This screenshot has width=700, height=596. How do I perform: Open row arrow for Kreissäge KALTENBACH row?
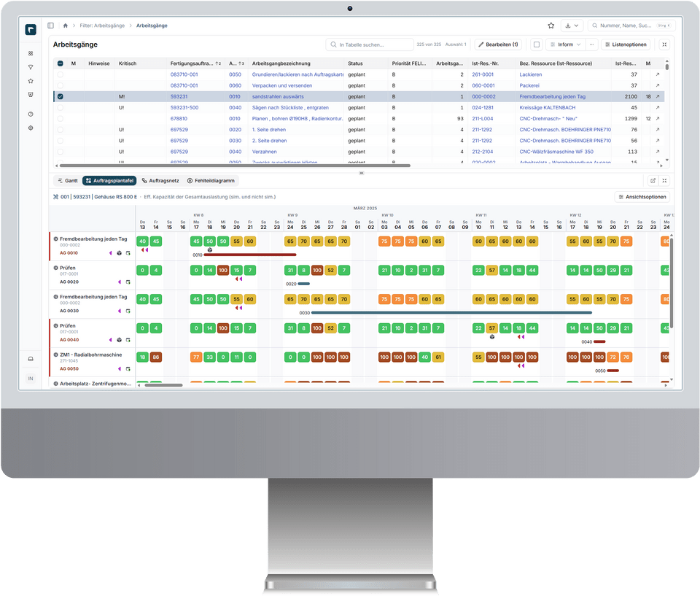(x=658, y=108)
